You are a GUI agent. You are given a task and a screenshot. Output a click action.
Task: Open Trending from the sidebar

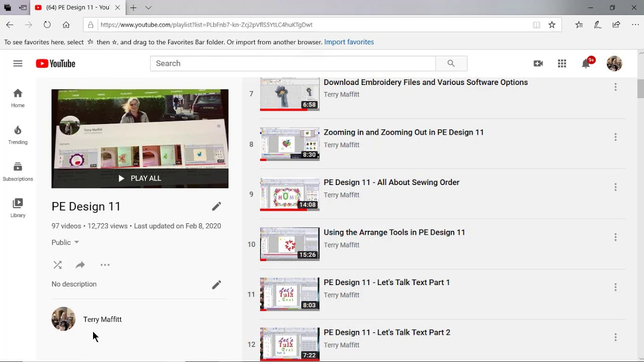tap(18, 134)
